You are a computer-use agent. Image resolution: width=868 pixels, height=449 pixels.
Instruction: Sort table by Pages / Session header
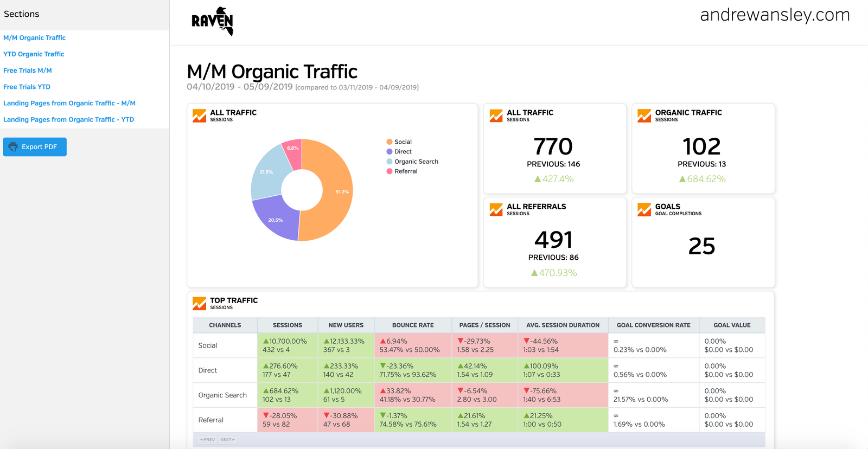[x=485, y=325]
